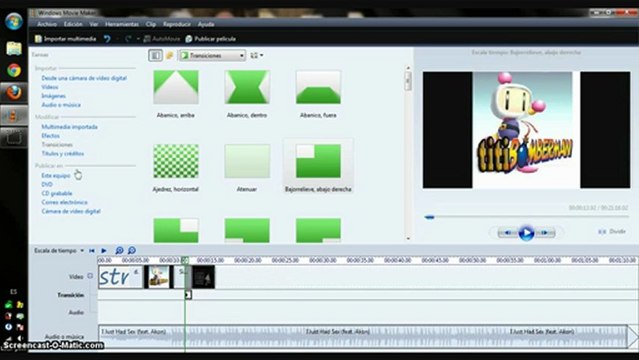
Task: Click the preview seek bar
Action: (x=526, y=217)
